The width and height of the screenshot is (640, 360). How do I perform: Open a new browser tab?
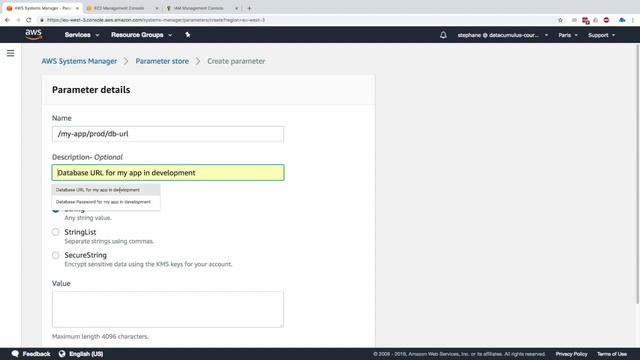click(x=249, y=8)
